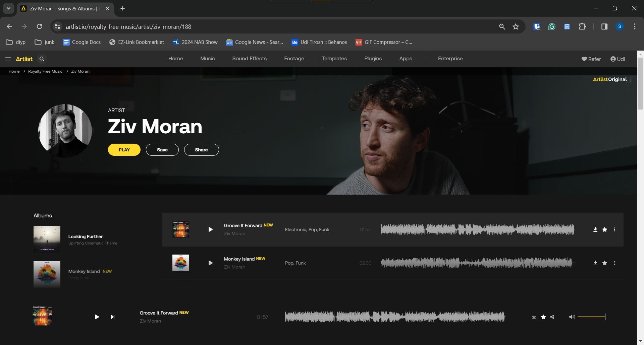Seek within Monkey Island row waveform

tap(477, 263)
